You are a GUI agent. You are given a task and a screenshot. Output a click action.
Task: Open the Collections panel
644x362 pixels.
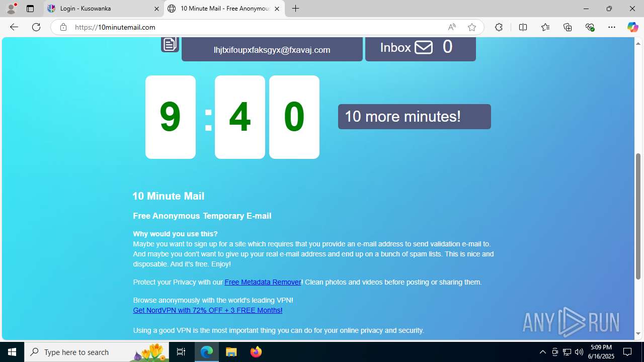pyautogui.click(x=568, y=27)
